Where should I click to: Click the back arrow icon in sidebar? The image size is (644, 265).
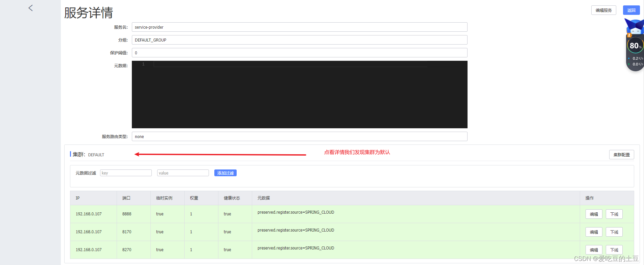30,8
